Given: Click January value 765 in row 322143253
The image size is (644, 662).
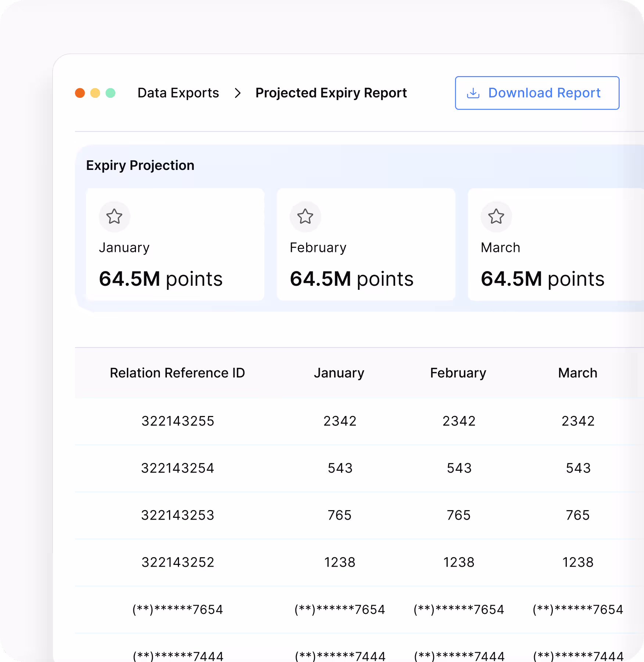Looking at the screenshot, I should [340, 515].
